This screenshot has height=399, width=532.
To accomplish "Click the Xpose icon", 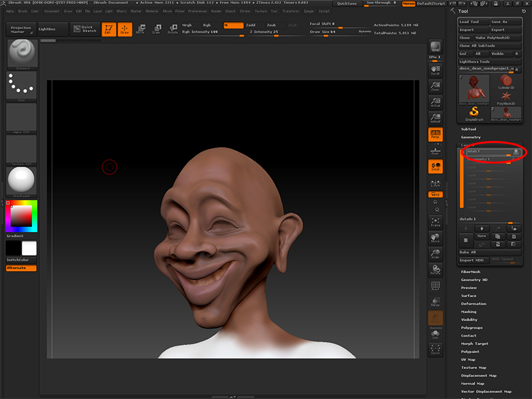I will [436, 350].
